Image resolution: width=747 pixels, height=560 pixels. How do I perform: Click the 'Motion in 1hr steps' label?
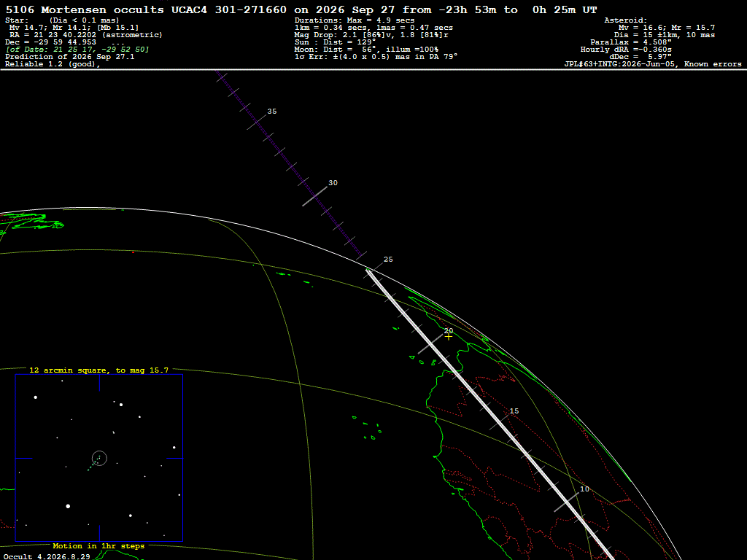pos(98,545)
